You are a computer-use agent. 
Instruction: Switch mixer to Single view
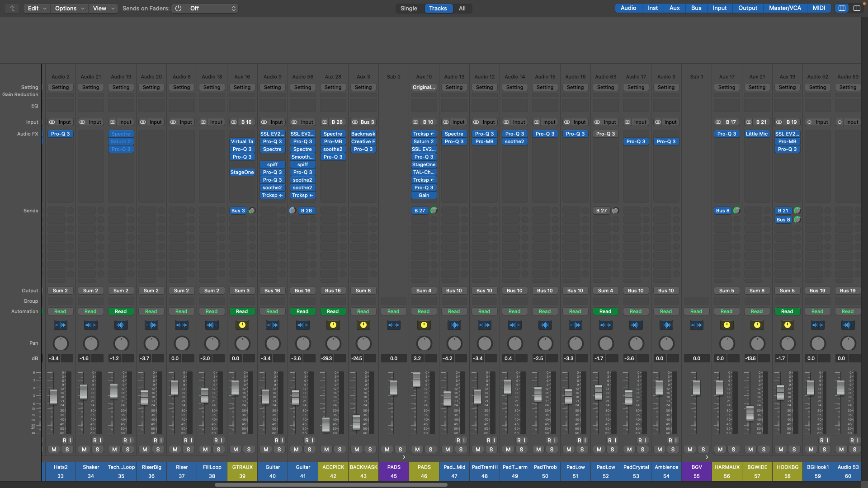(x=409, y=8)
